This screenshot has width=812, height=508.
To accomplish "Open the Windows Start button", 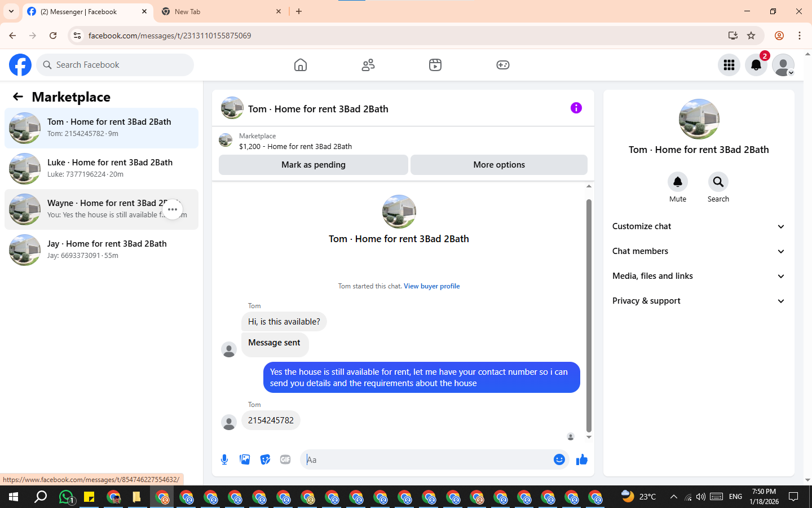I will [14, 497].
